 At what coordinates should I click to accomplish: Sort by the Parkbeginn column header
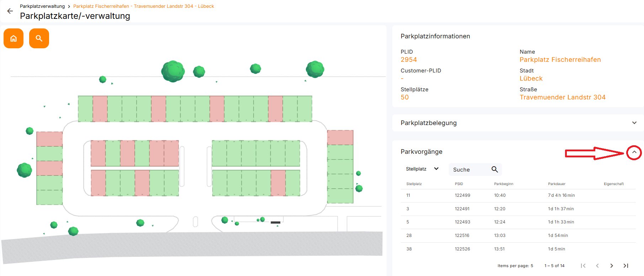tap(504, 184)
